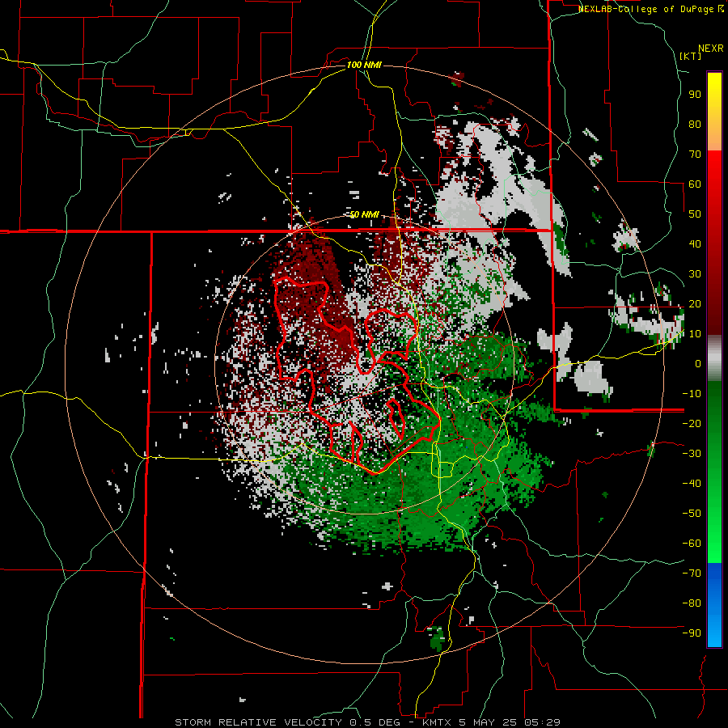728x728 pixels.
Task: Click the positive 80 scale label
Action: pos(695,125)
